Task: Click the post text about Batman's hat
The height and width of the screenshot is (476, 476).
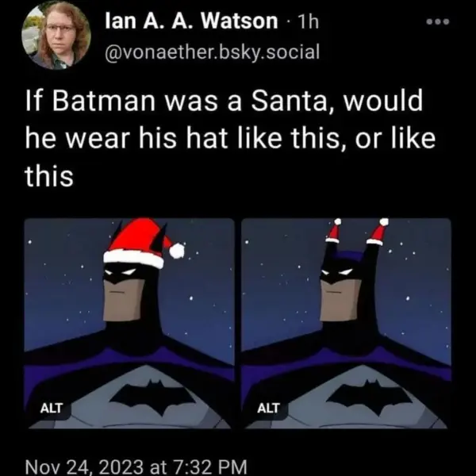Action: (x=222, y=140)
